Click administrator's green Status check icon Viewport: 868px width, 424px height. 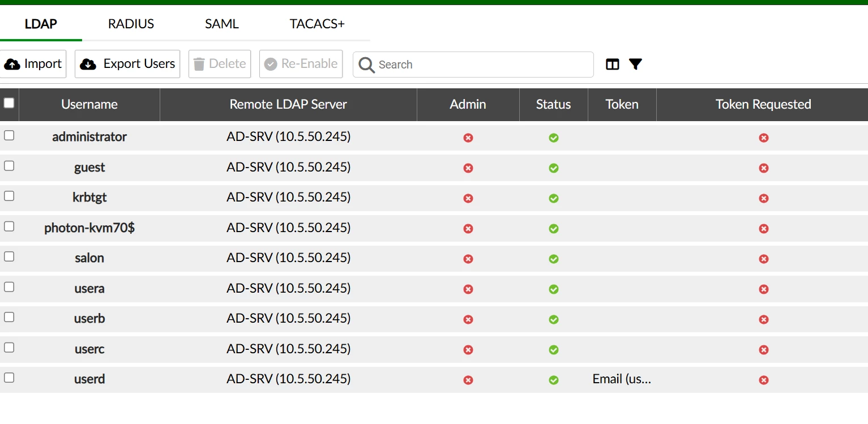tap(554, 138)
